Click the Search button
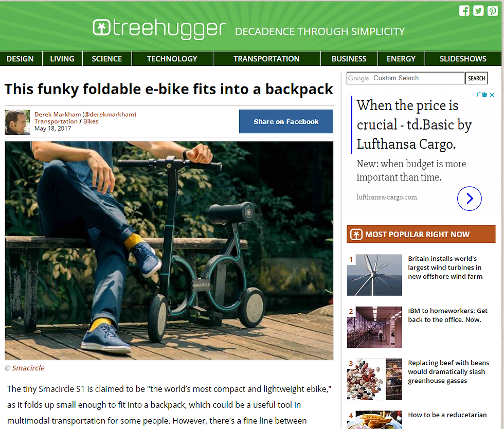504x429 pixels. point(476,78)
